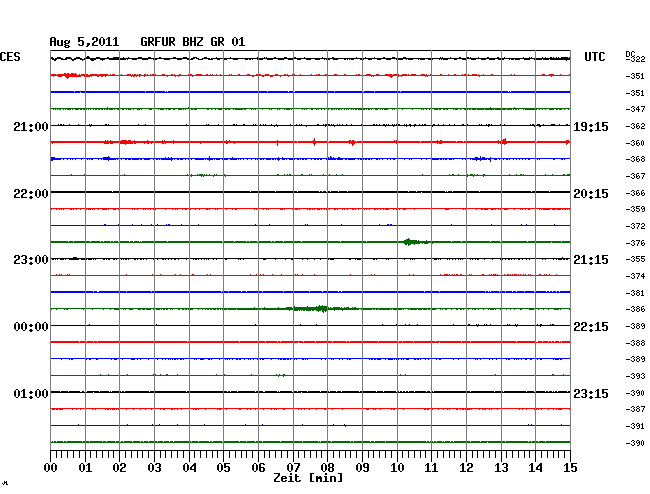Select the "03" minute axis label
Screen dimensions: 650x494
154,468
